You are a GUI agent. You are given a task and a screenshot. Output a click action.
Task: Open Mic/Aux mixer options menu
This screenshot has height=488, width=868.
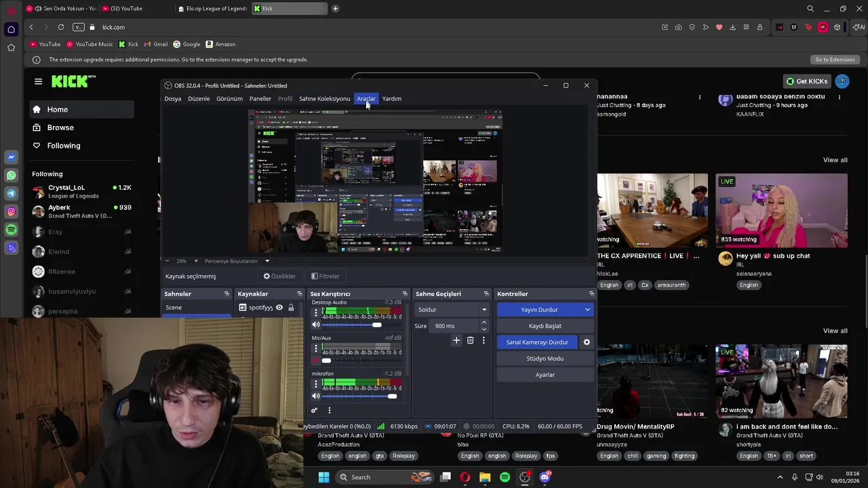tap(315, 348)
